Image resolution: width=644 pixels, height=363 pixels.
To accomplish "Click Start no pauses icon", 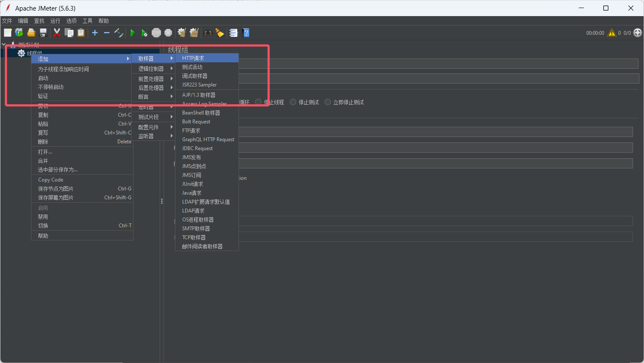I will (x=144, y=33).
